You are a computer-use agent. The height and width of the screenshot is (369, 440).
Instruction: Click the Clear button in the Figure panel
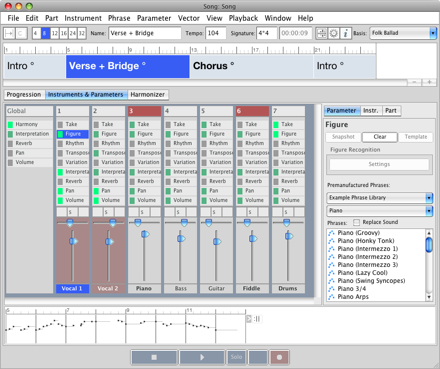point(380,137)
